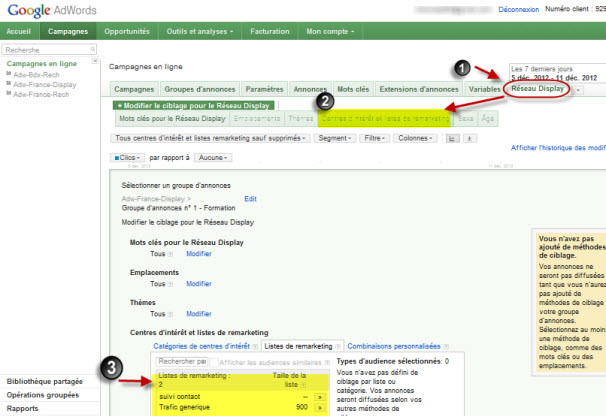Switch to the Extensions d'annonces tab
The width and height of the screenshot is (606, 416).
(x=419, y=89)
